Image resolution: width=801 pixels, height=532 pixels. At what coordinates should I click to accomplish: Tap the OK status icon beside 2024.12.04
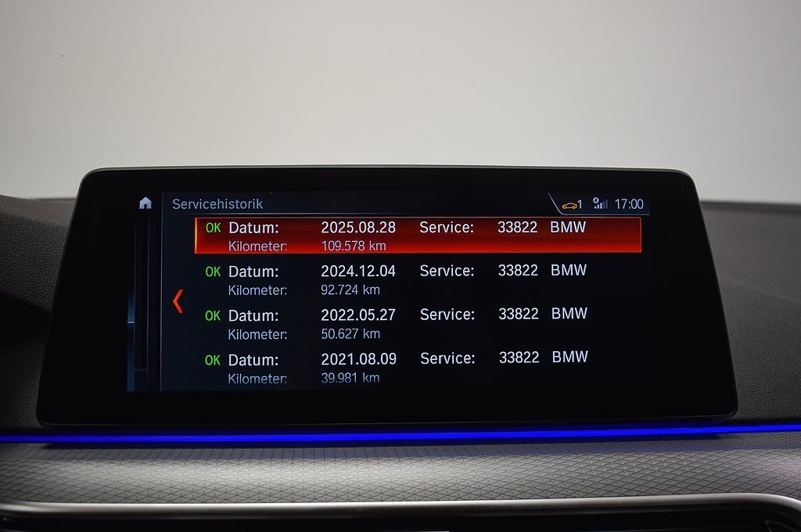(x=212, y=271)
